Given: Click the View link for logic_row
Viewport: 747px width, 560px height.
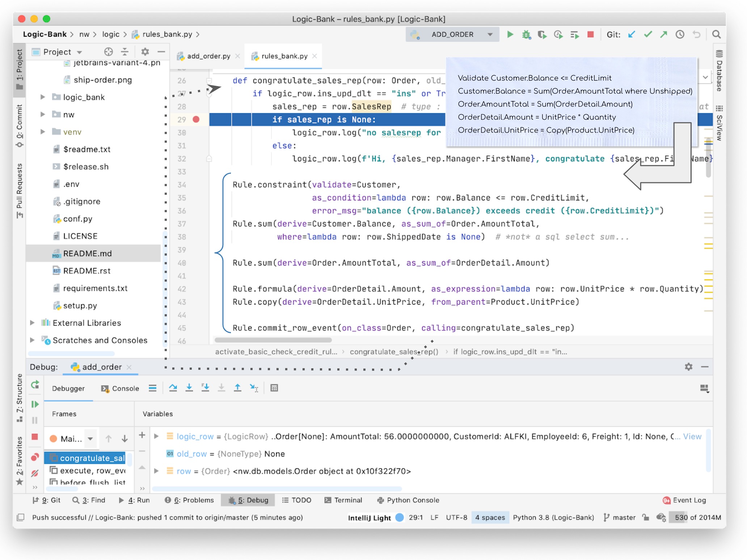Looking at the screenshot, I should pyautogui.click(x=692, y=436).
